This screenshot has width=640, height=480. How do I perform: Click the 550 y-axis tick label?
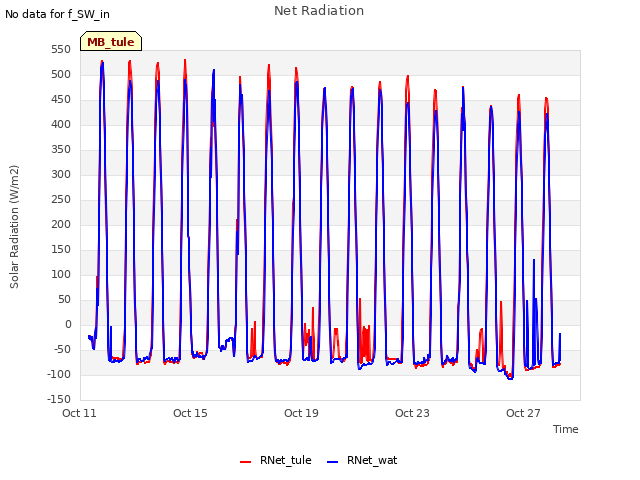(x=61, y=49)
